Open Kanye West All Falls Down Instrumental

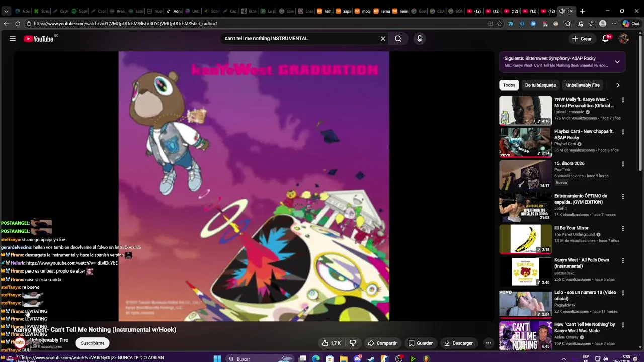click(582, 263)
